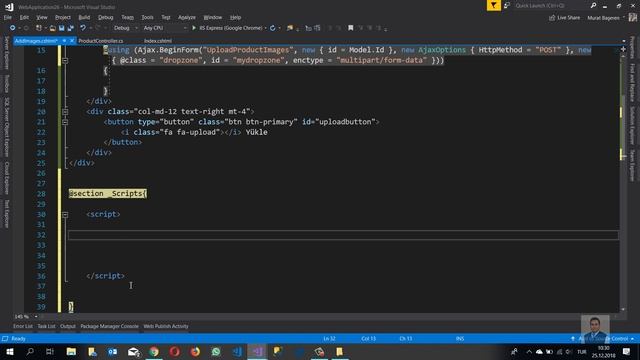
Task: Open the Output panel tab
Action: click(68, 326)
